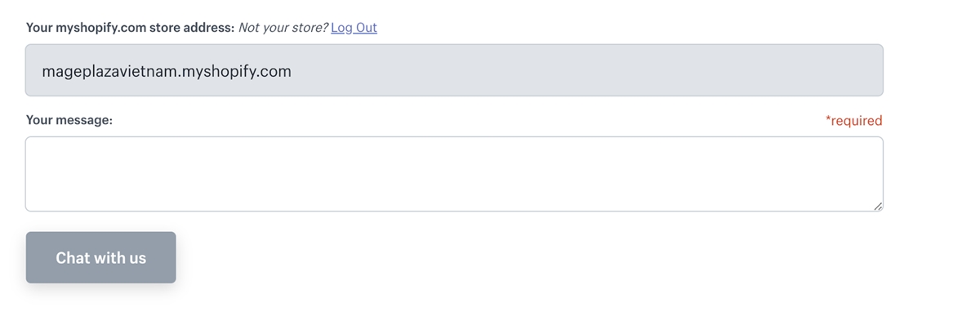
Task: Click the red required marker
Action: click(853, 121)
